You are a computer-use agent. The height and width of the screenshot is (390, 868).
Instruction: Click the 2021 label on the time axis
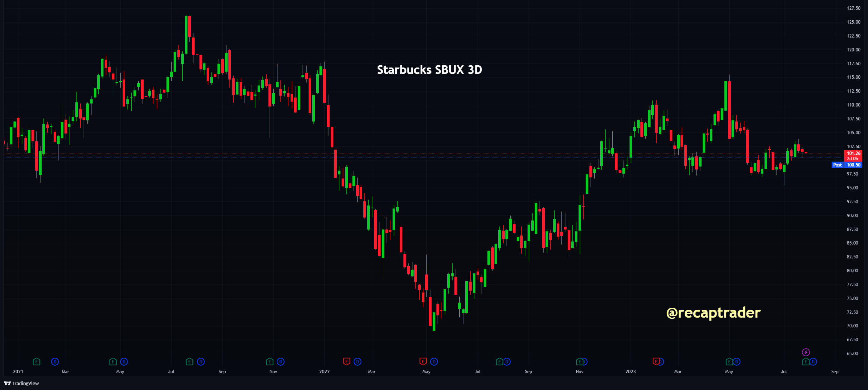coord(18,372)
